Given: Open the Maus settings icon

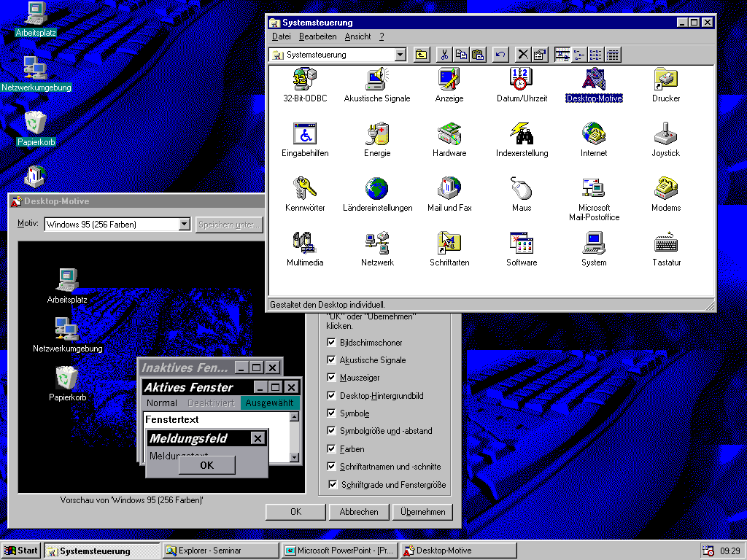Looking at the screenshot, I should click(x=521, y=189).
